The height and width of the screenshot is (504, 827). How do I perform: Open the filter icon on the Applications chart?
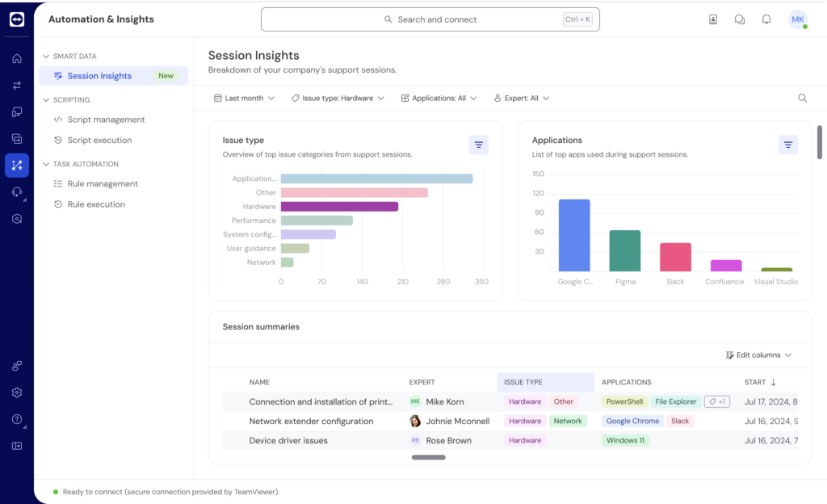click(x=788, y=145)
